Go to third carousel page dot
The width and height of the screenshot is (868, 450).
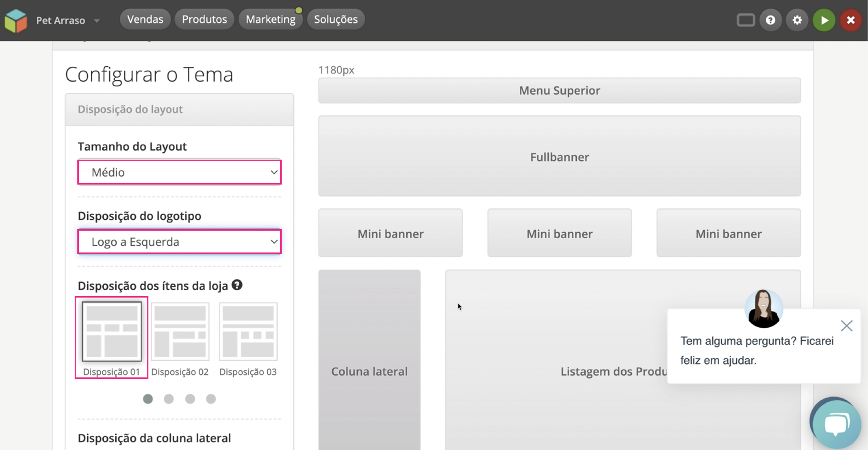[190, 399]
